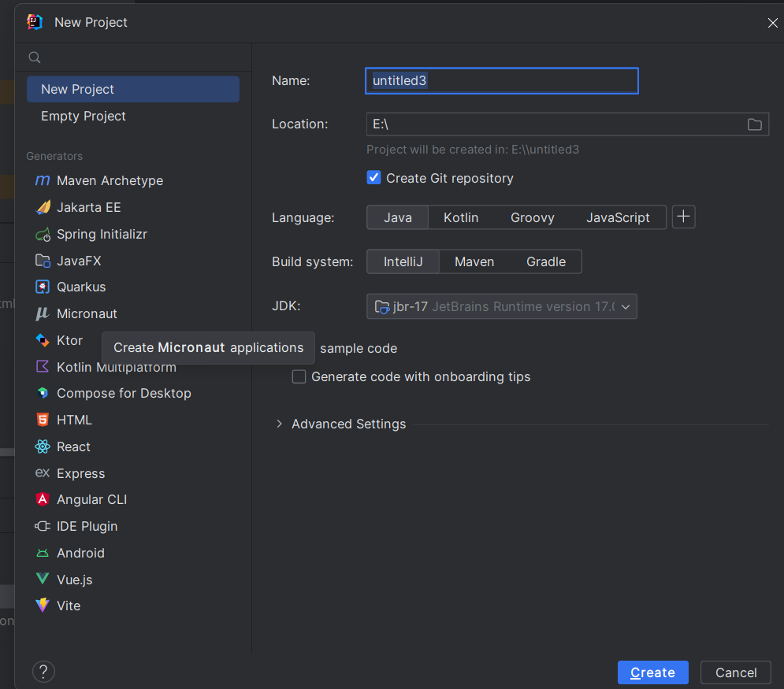Click the Maven Archetype generator icon

point(43,180)
